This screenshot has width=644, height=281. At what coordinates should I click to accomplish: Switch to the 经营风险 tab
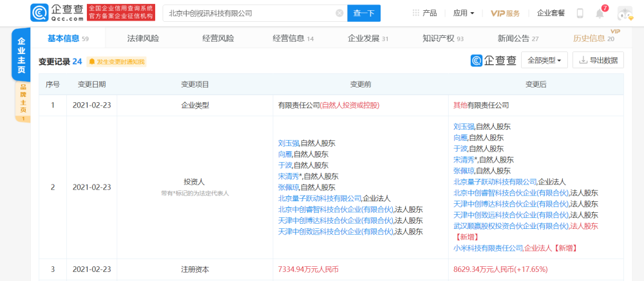coord(218,39)
